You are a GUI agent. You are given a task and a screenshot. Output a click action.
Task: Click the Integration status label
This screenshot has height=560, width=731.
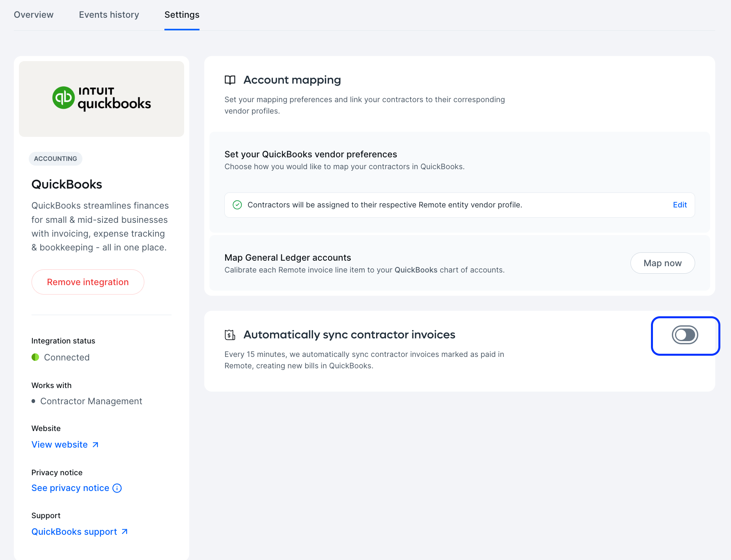click(x=63, y=341)
